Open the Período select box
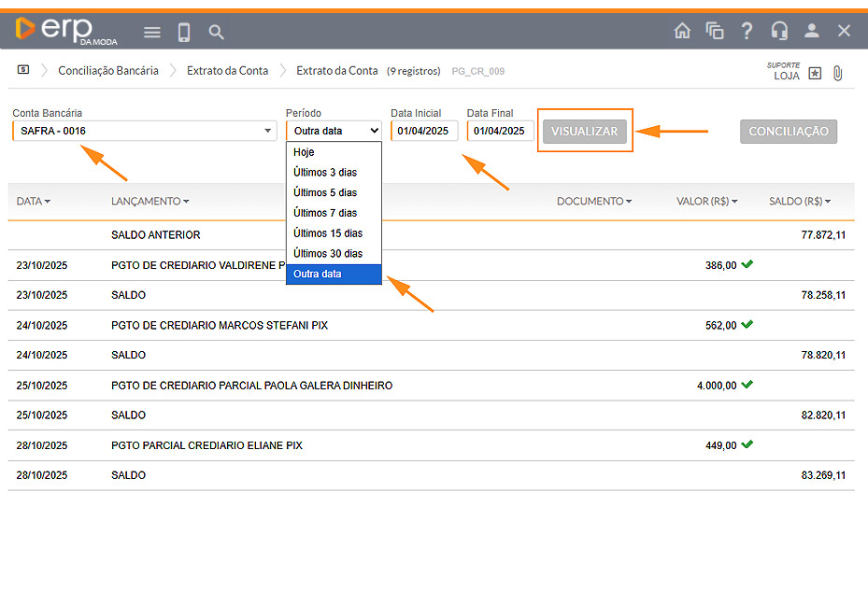Image resolution: width=868 pixels, height=605 pixels. tap(334, 131)
